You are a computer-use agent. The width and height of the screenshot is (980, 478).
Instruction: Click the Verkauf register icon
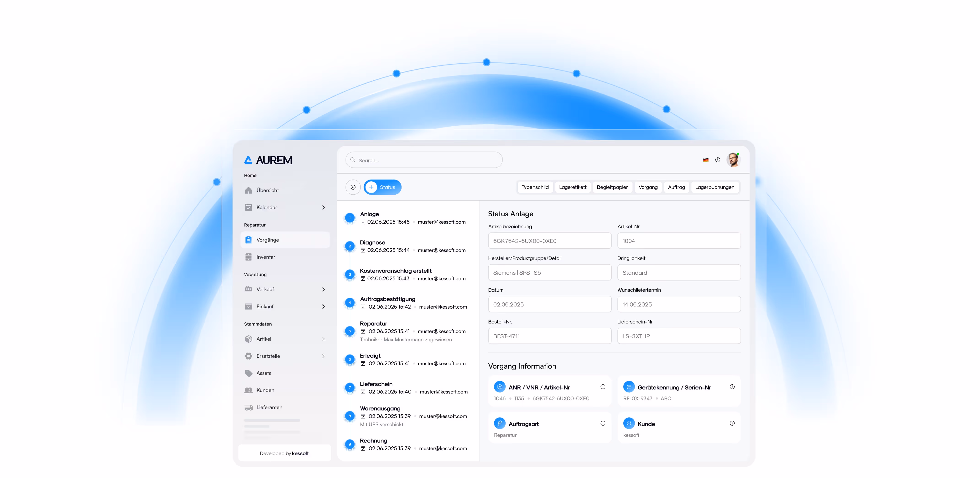coord(248,289)
